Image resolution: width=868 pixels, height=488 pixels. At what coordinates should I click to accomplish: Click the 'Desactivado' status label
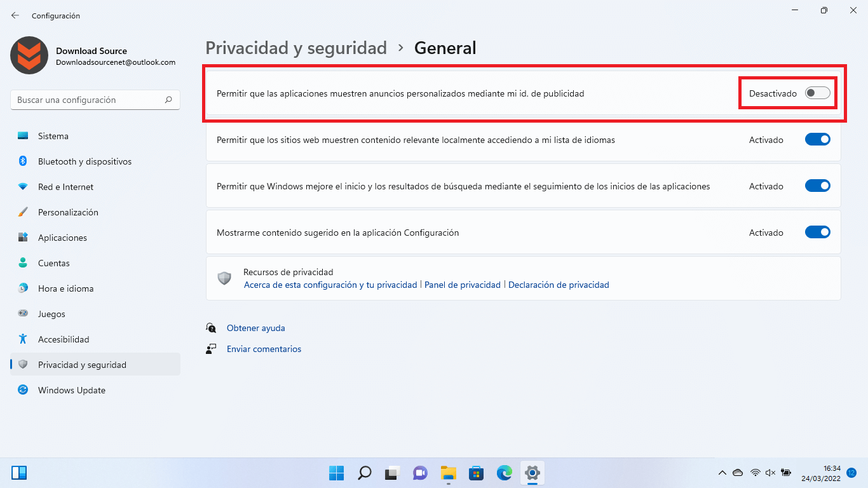[773, 93]
